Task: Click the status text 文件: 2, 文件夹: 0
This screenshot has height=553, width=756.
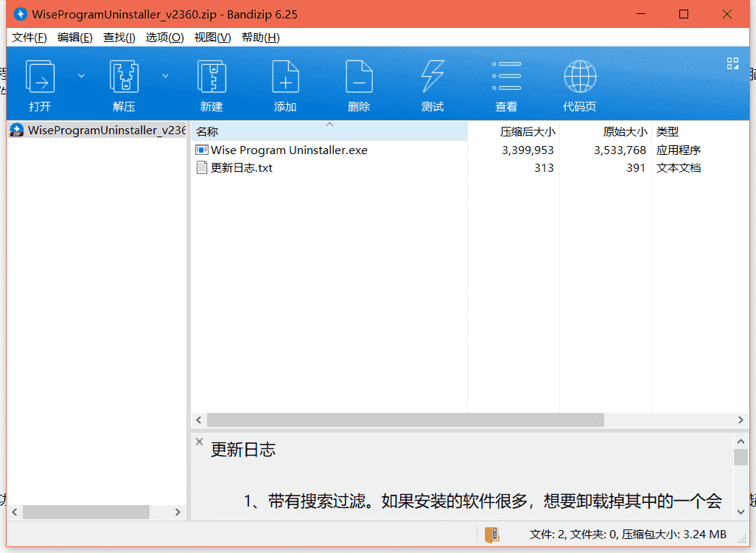Action: tap(573, 535)
